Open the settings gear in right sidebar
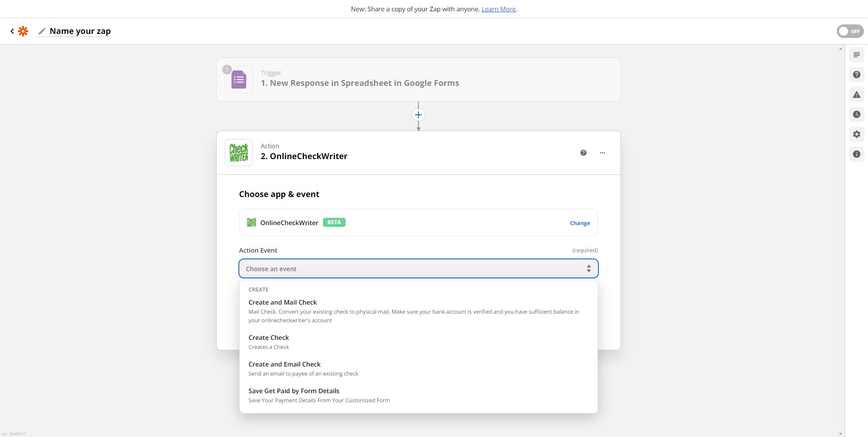This screenshot has height=437, width=868. pyautogui.click(x=856, y=135)
